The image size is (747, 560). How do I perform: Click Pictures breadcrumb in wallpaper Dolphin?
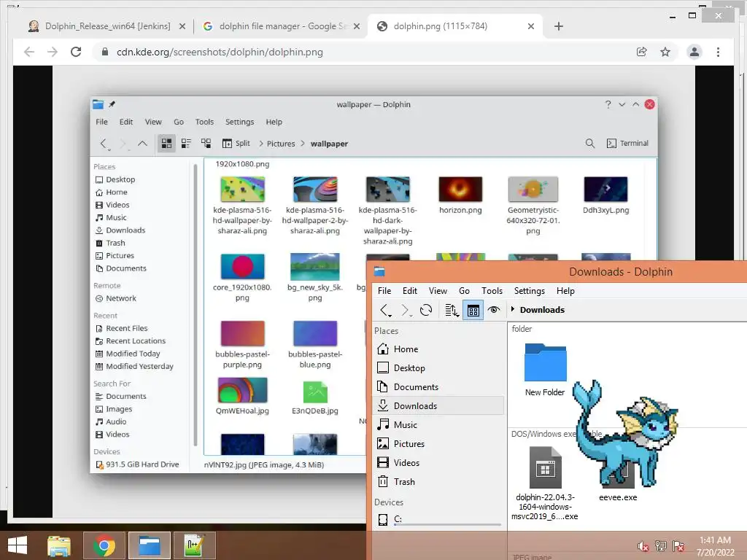click(281, 144)
